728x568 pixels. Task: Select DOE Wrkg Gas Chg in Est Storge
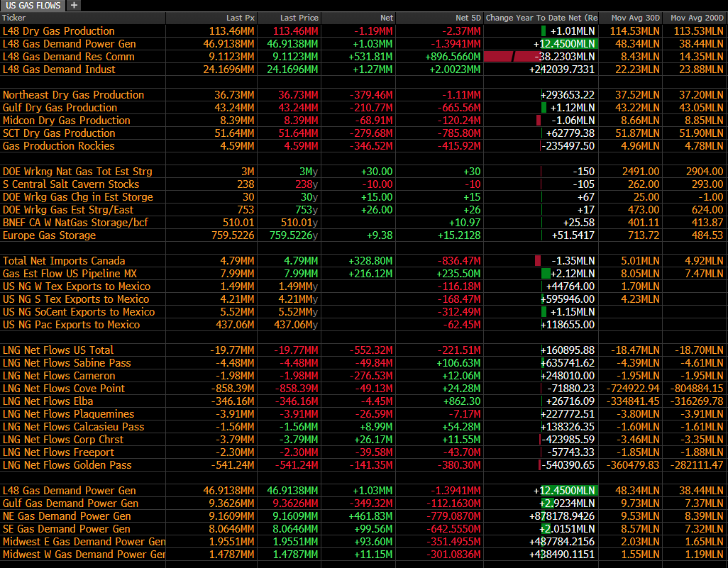(x=77, y=197)
